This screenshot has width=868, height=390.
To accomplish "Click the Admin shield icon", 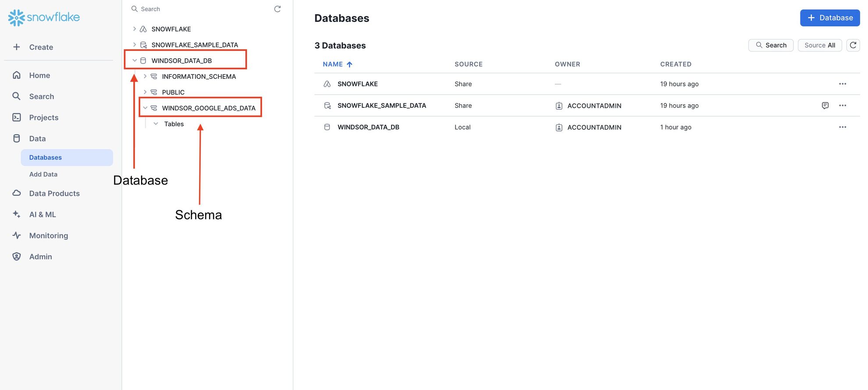I will coord(17,256).
